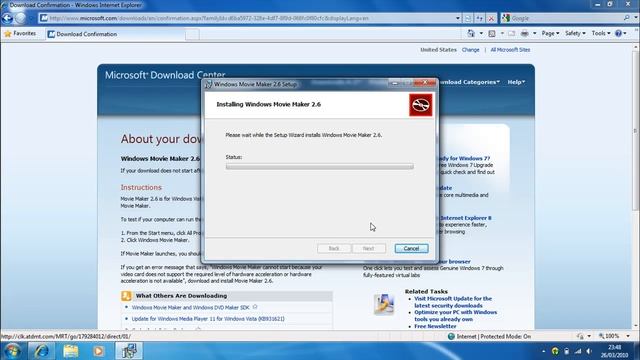
Task: Open the zoom level dropdown arrow
Action: click(628, 336)
